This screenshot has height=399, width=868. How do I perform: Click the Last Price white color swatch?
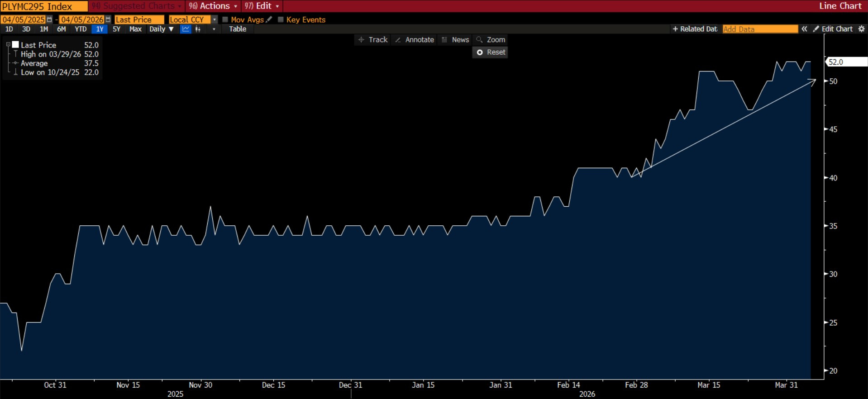15,45
